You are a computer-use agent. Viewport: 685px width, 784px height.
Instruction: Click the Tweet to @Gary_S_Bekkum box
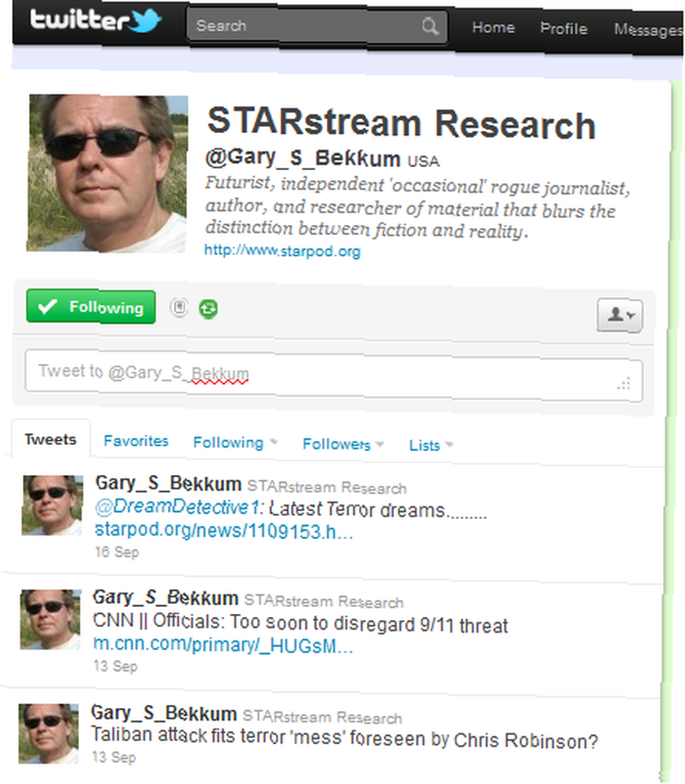[334, 377]
